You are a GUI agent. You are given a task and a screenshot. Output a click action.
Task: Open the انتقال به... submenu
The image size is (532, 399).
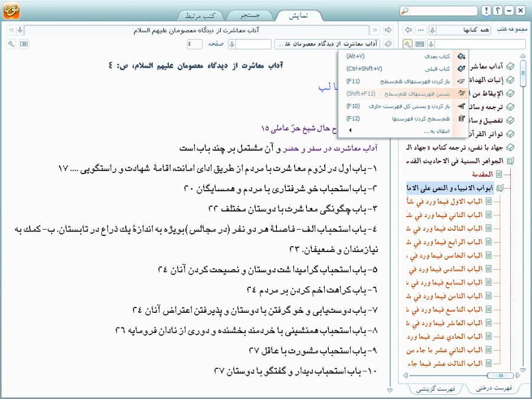point(403,131)
